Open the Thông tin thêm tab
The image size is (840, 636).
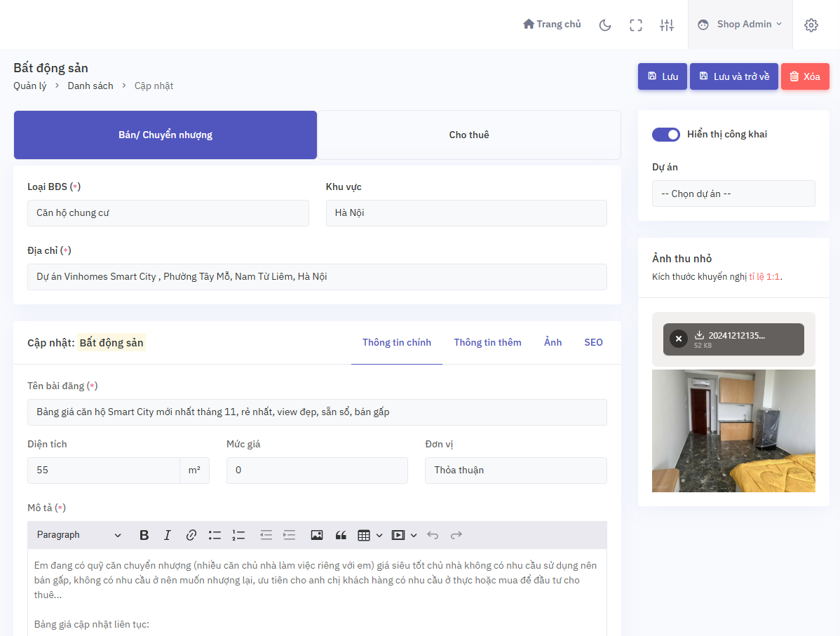pos(487,342)
